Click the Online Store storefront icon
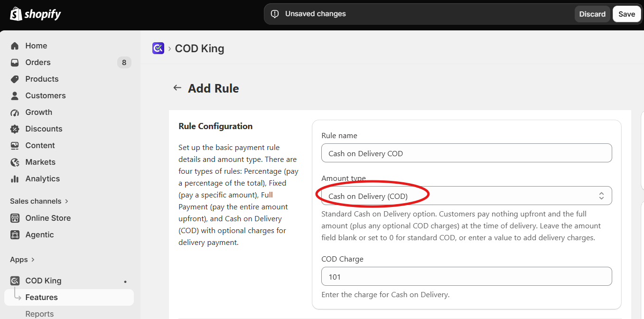 point(15,218)
